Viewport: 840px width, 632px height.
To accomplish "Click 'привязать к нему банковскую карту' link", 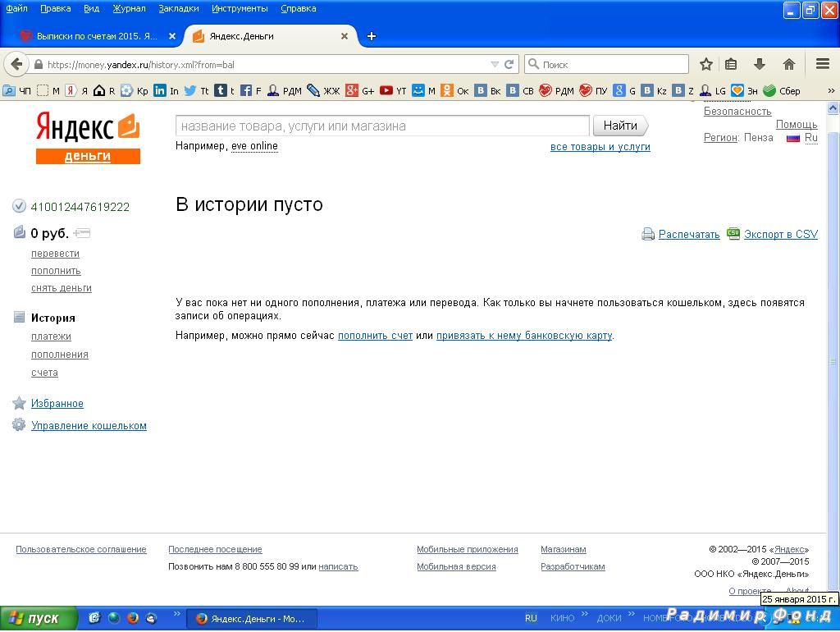I will pos(524,336).
